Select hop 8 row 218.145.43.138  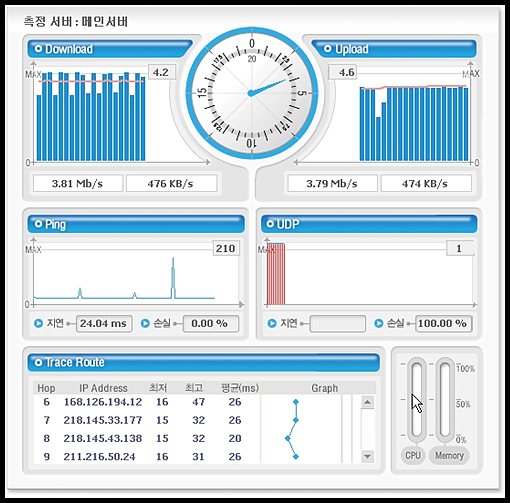pyautogui.click(x=197, y=438)
